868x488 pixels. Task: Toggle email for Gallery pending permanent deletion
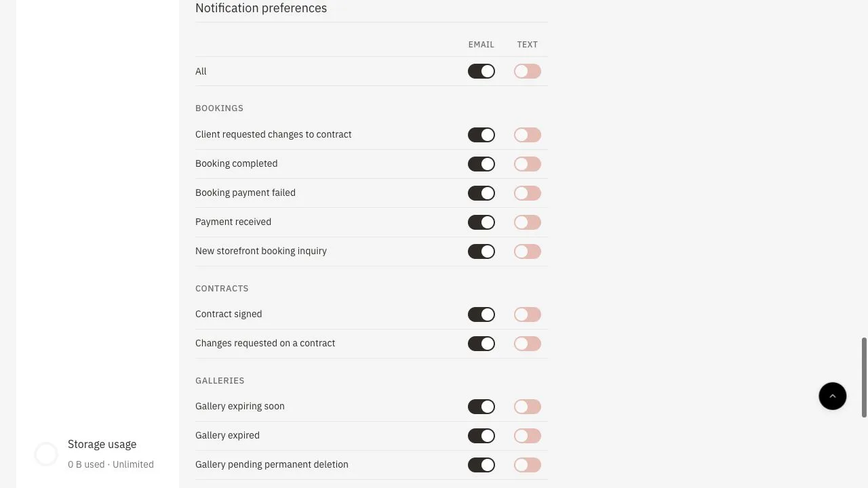[481, 465]
